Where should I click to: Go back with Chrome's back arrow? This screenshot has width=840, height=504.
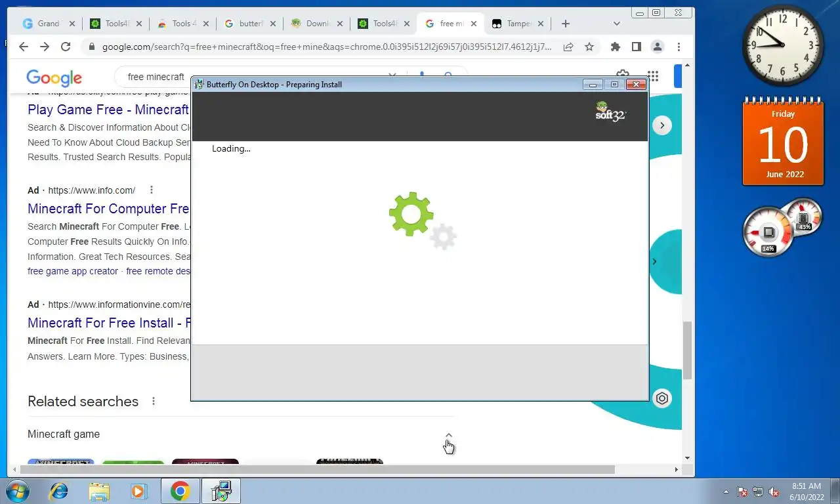[24, 47]
